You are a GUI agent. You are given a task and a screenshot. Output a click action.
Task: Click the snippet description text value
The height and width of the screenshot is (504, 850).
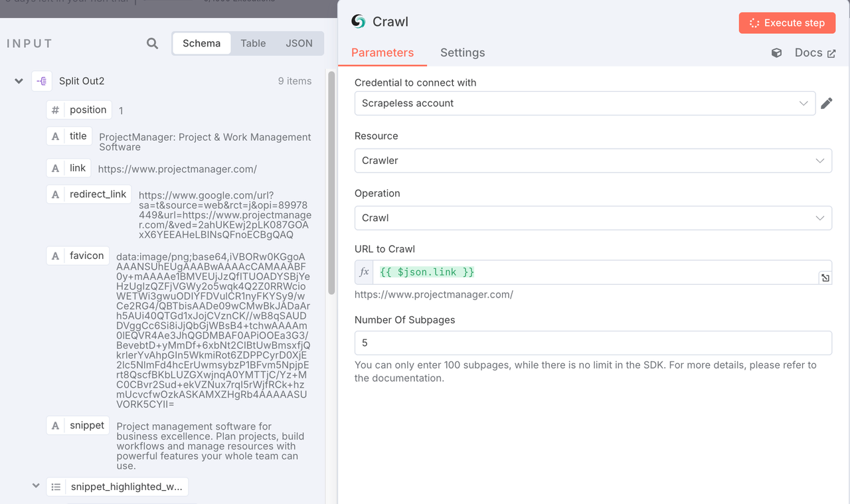click(x=211, y=446)
